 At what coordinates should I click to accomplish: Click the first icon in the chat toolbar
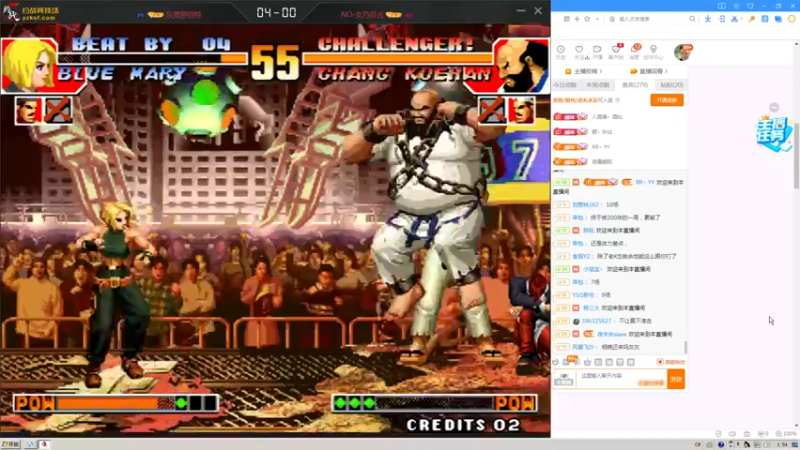[556, 362]
